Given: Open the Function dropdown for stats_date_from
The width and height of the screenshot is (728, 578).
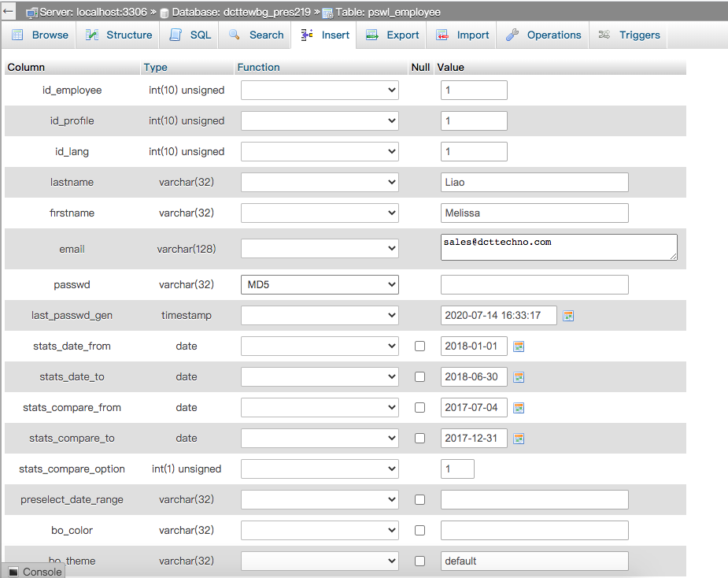Looking at the screenshot, I should click(x=320, y=346).
